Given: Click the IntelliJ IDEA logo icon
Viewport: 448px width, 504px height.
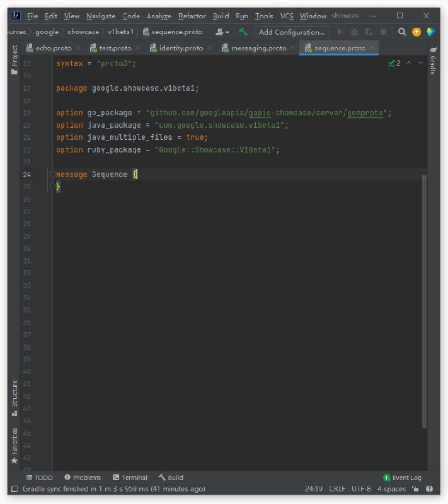Looking at the screenshot, I should (16, 15).
